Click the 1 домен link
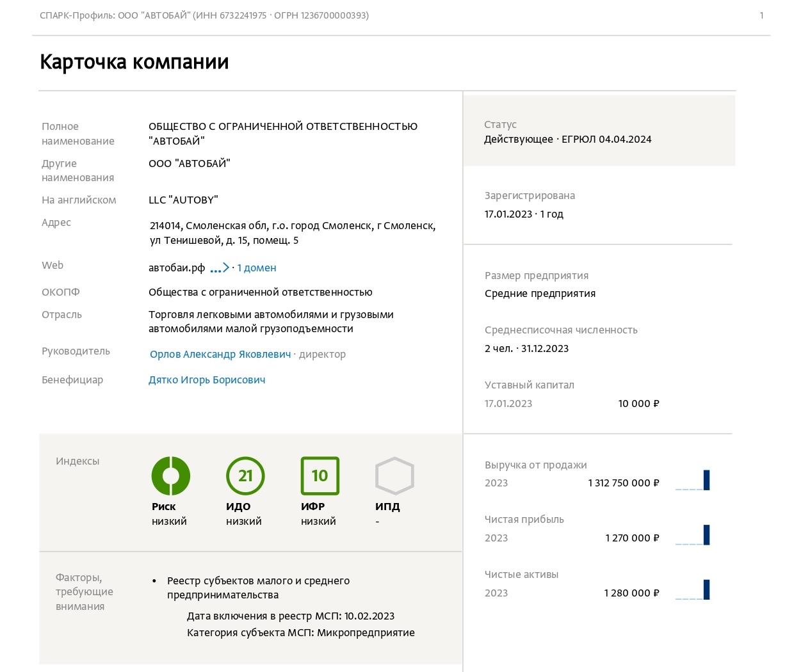 click(x=256, y=268)
